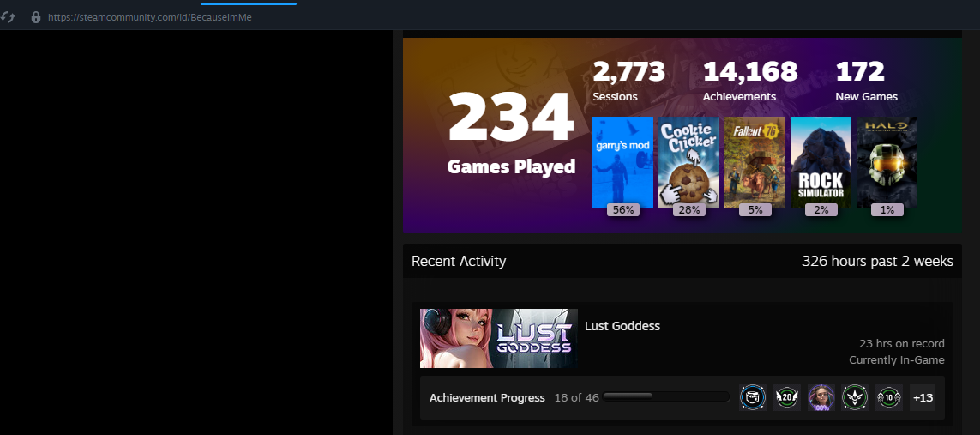This screenshot has width=980, height=435.
Task: Open the Cookie Clicker game cover
Action: coord(688,162)
